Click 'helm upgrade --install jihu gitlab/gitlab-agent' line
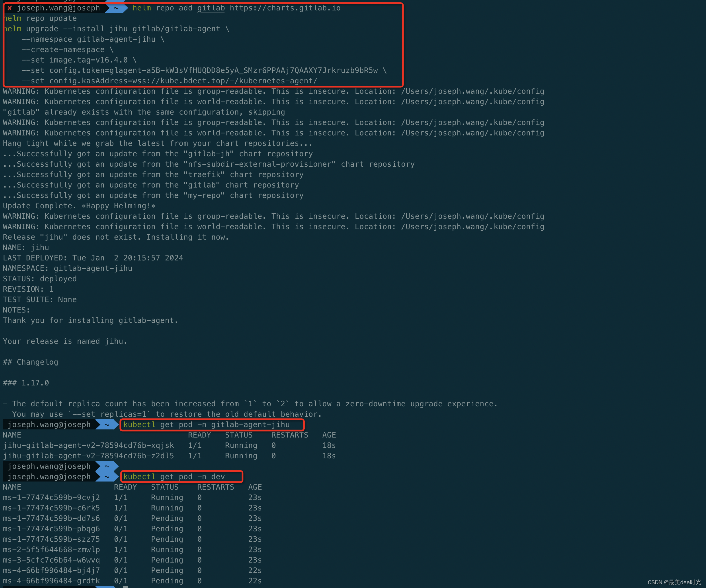The width and height of the screenshot is (706, 588). click(116, 29)
